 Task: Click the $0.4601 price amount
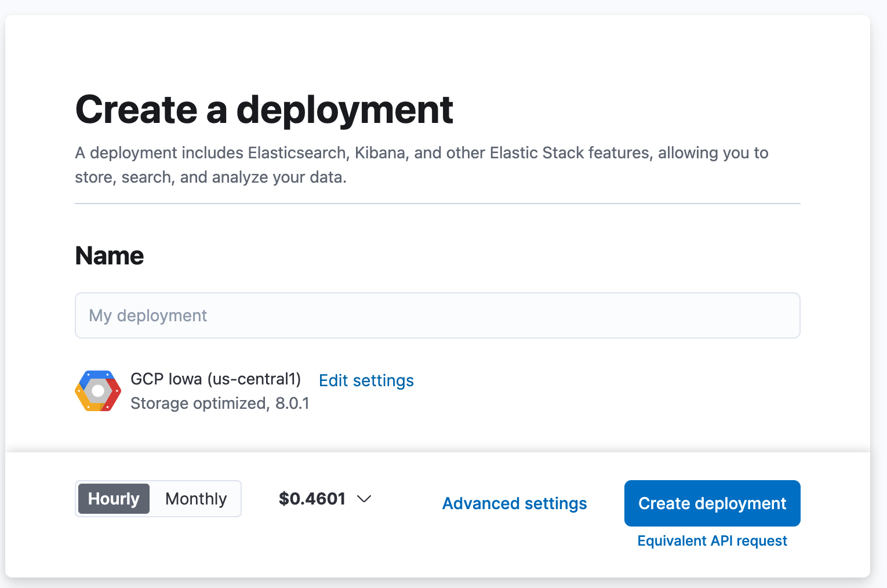pos(312,499)
